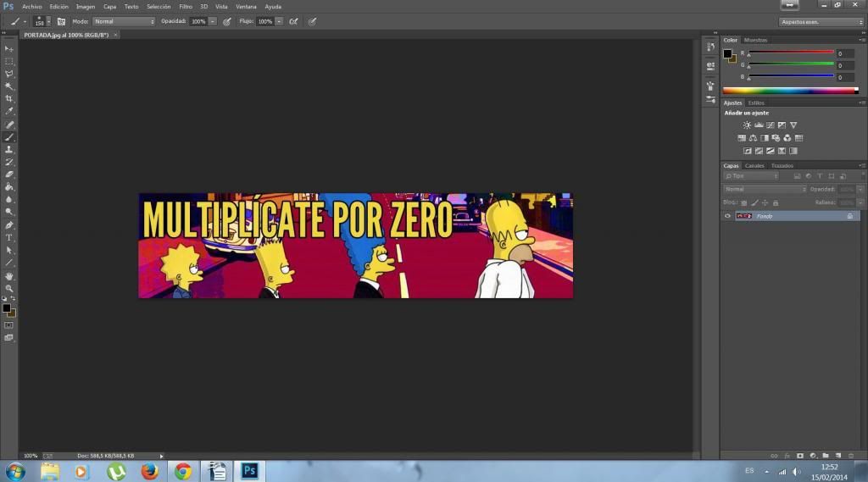Click the Lasso tool
868x482 pixels.
(9, 74)
